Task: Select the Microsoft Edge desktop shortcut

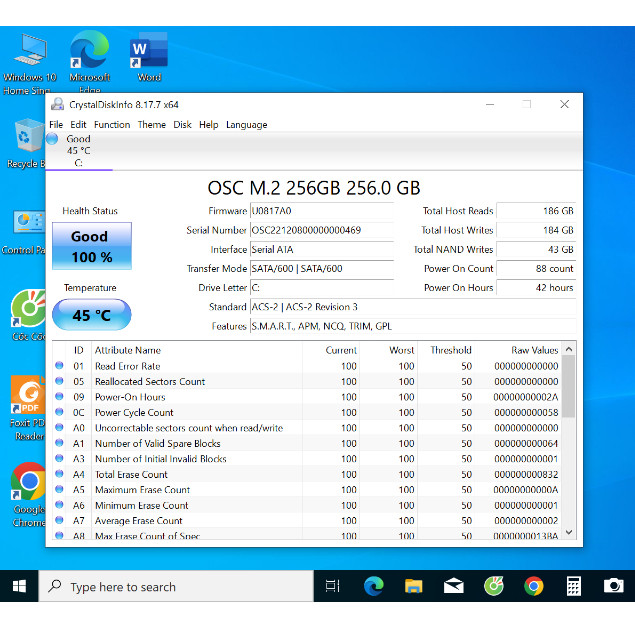Action: tap(89, 61)
